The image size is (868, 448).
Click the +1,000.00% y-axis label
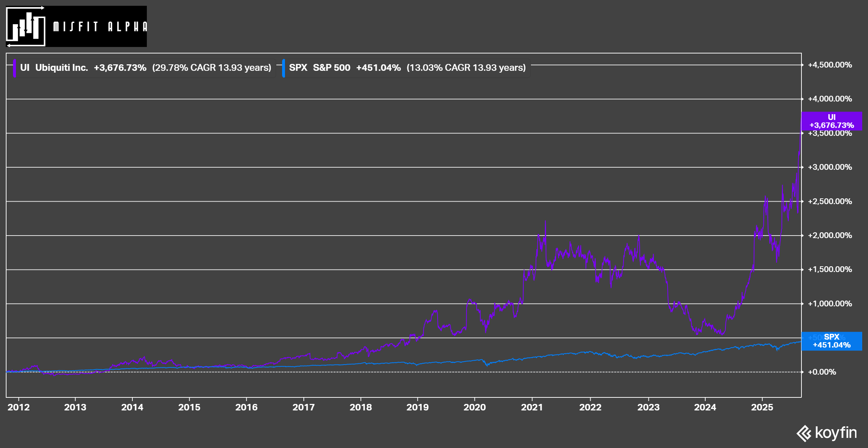pyautogui.click(x=830, y=304)
